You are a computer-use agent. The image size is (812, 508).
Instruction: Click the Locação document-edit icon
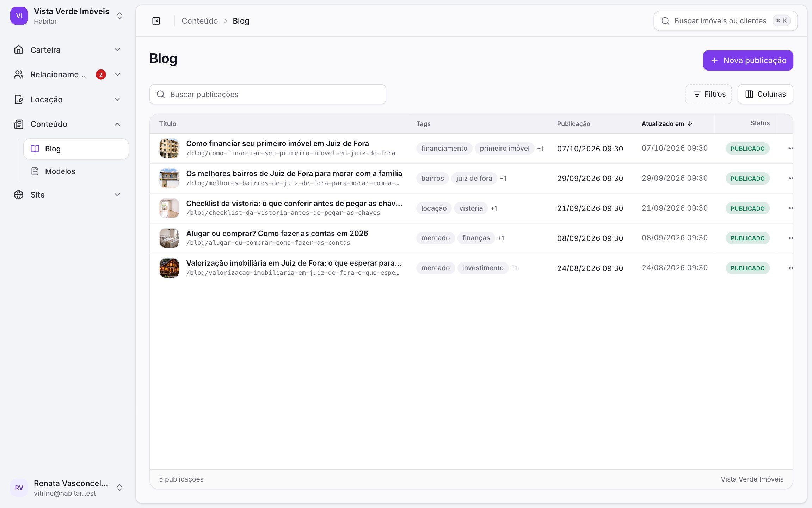pos(19,99)
